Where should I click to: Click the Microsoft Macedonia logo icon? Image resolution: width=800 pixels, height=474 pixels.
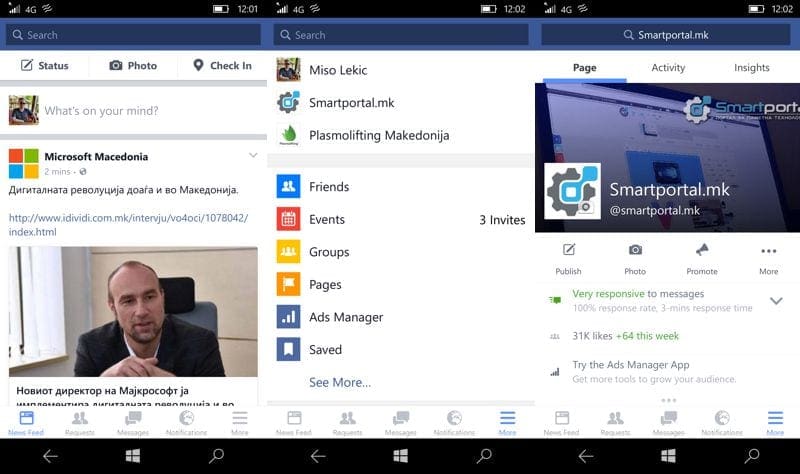pos(23,163)
